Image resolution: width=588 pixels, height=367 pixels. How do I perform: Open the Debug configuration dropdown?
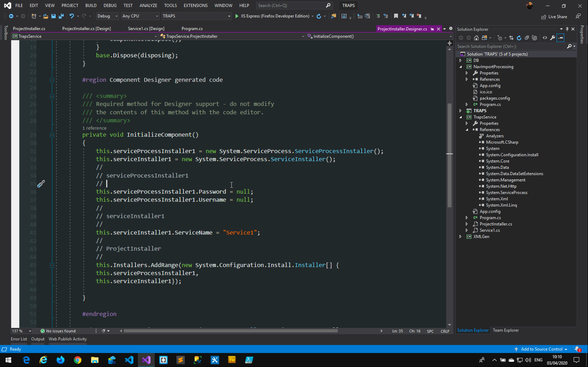coord(107,16)
